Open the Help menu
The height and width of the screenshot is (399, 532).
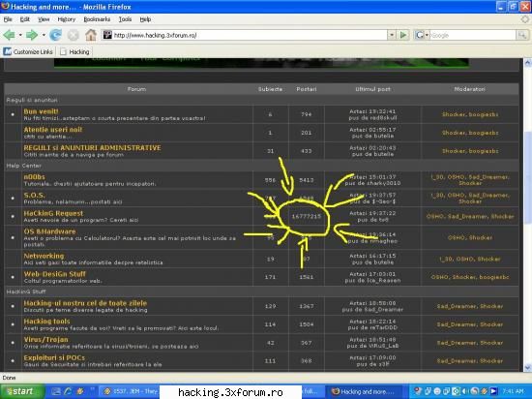(x=145, y=19)
